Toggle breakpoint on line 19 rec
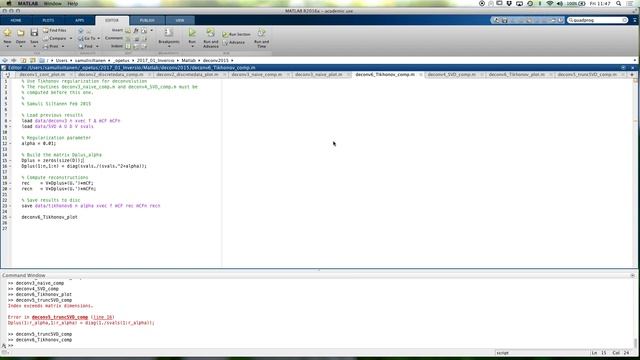This screenshot has height=360, width=640. pos(10,183)
